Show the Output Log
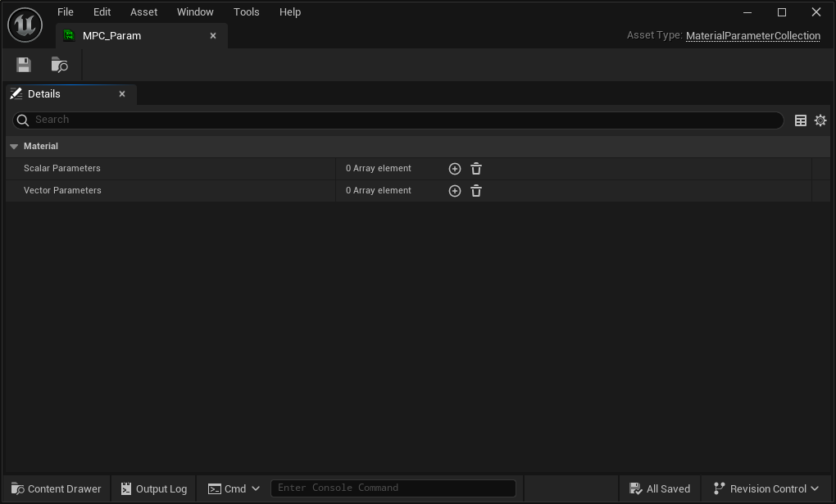The height and width of the screenshot is (504, 836). coord(153,488)
